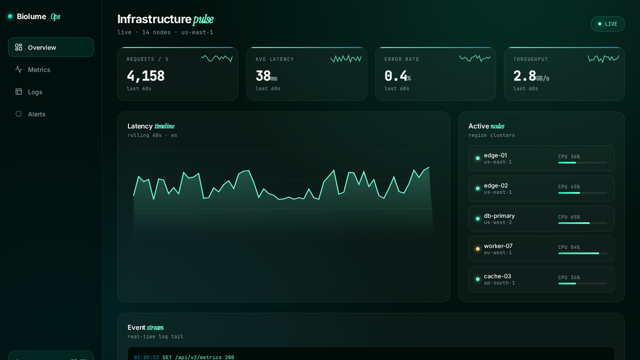Screen dimensions: 640x360
Task: Click edge-02 green status dot
Action: tap(478, 188)
